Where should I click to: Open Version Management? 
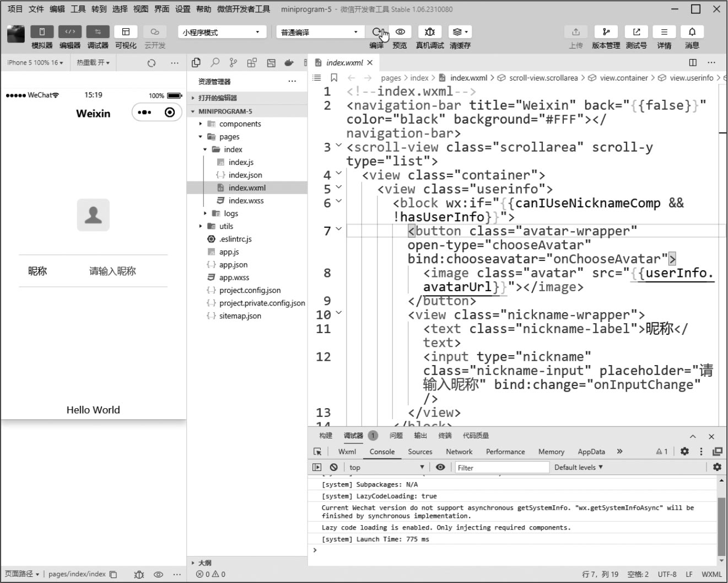click(606, 32)
